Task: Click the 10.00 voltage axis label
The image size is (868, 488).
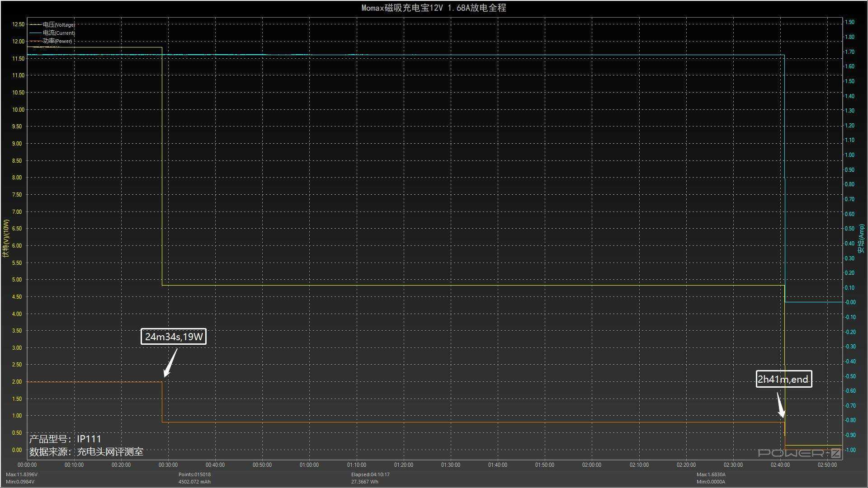Action: (x=18, y=110)
